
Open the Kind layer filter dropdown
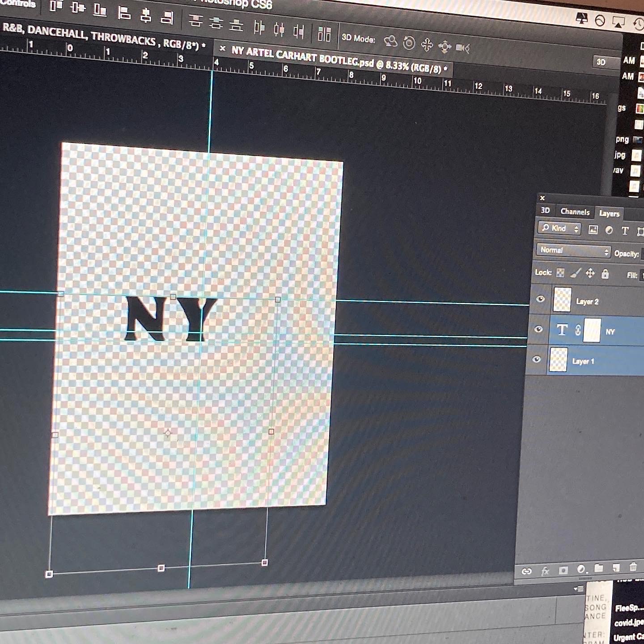(559, 229)
